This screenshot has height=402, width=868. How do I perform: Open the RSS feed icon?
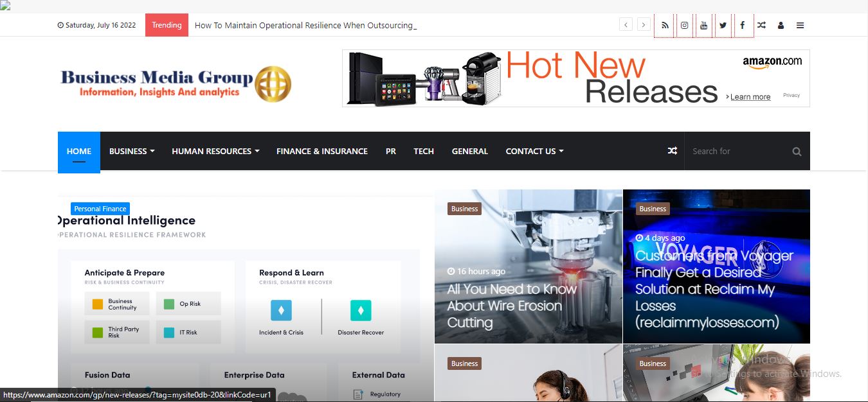(665, 26)
